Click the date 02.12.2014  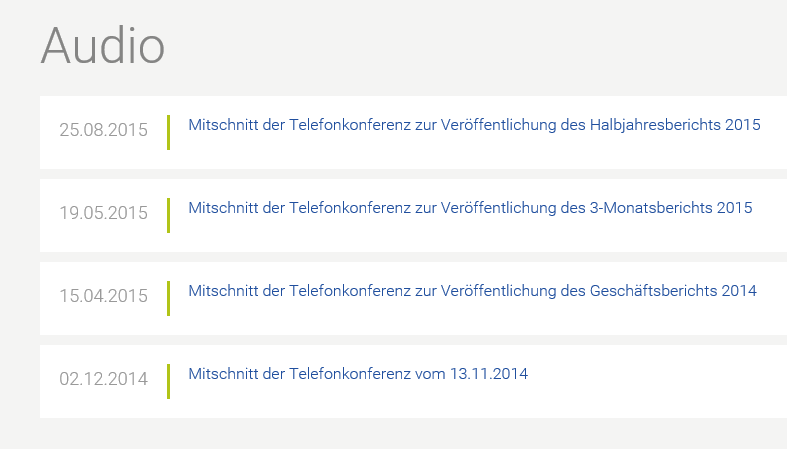click(103, 379)
